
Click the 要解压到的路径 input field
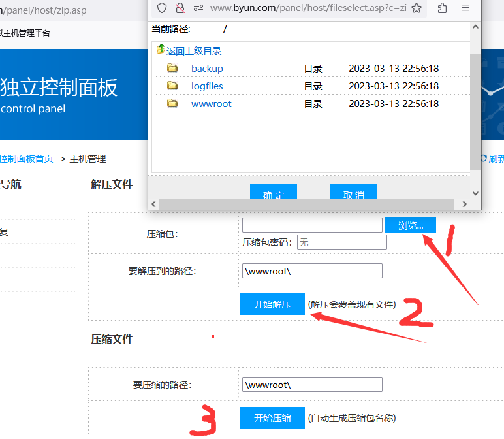coord(312,271)
